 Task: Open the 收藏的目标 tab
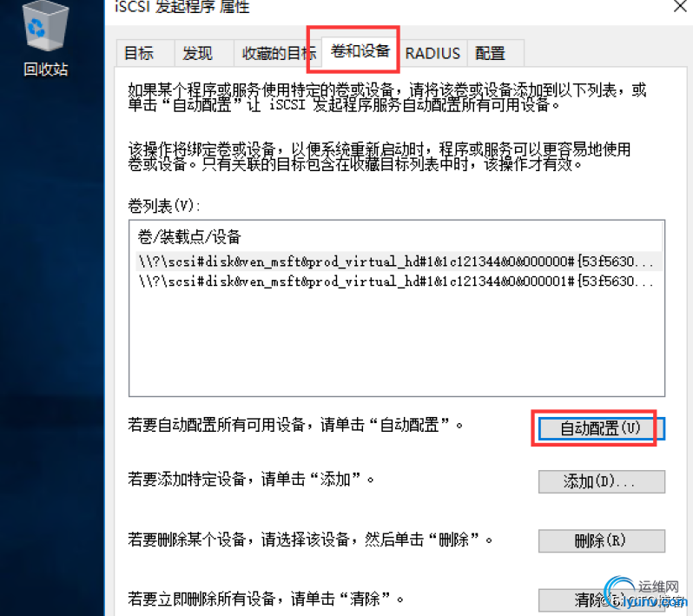tap(278, 53)
